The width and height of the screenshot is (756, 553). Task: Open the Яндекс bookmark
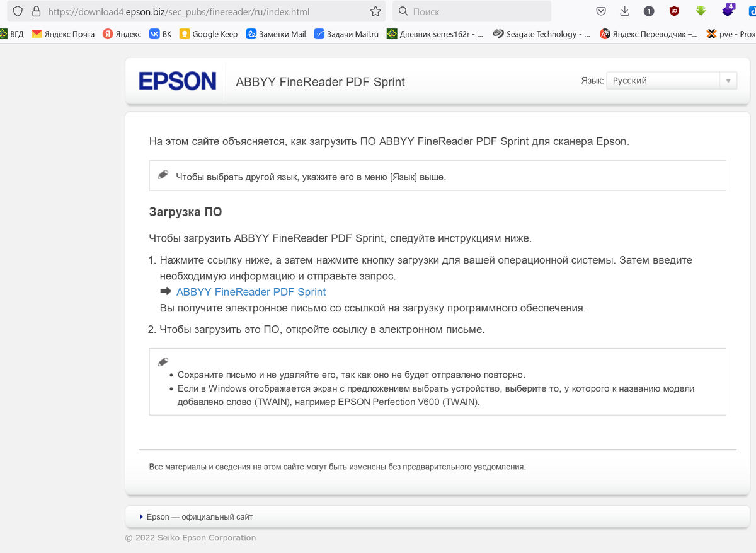(122, 34)
